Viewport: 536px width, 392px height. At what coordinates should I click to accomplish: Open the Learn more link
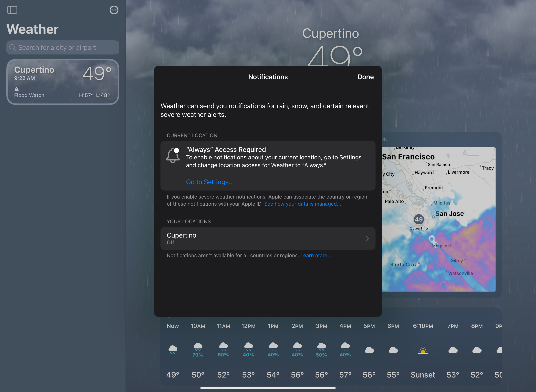point(316,255)
